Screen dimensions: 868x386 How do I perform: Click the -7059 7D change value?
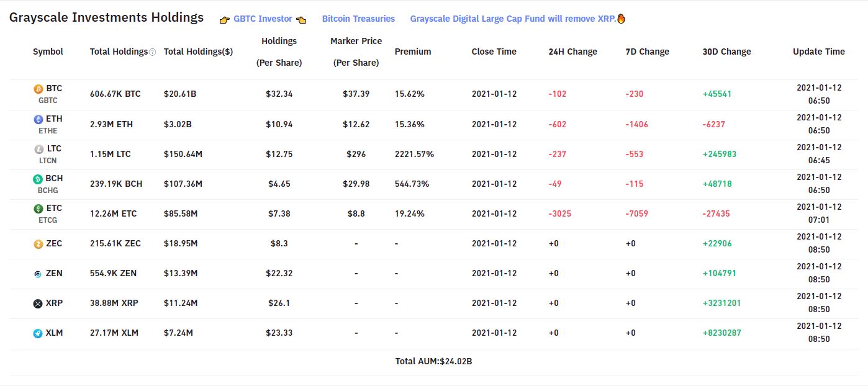pyautogui.click(x=637, y=213)
